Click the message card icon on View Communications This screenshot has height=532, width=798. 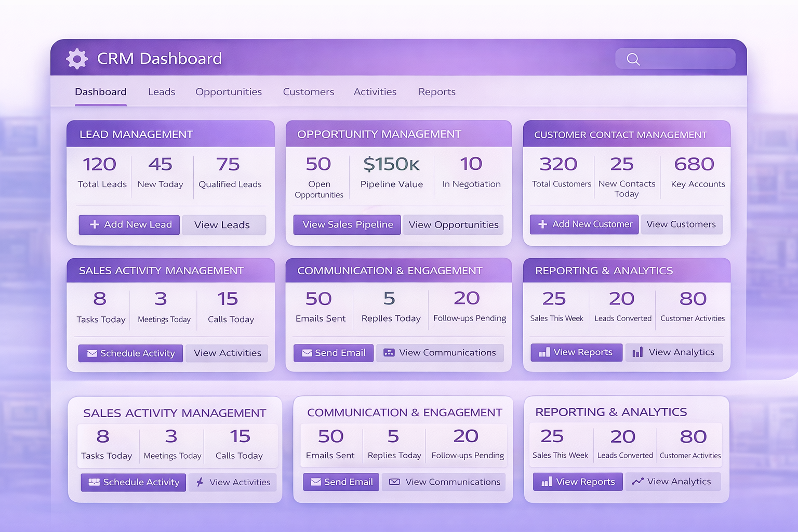coord(389,353)
